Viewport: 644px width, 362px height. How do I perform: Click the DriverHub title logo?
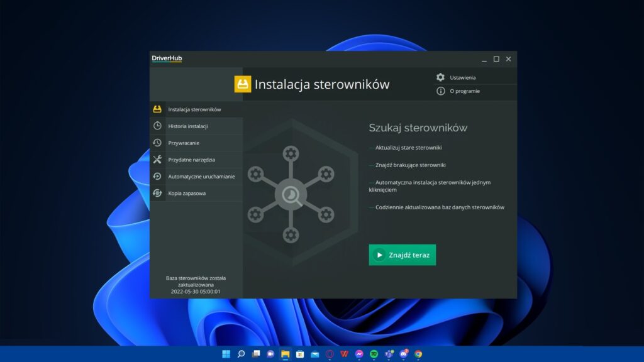coord(167,58)
